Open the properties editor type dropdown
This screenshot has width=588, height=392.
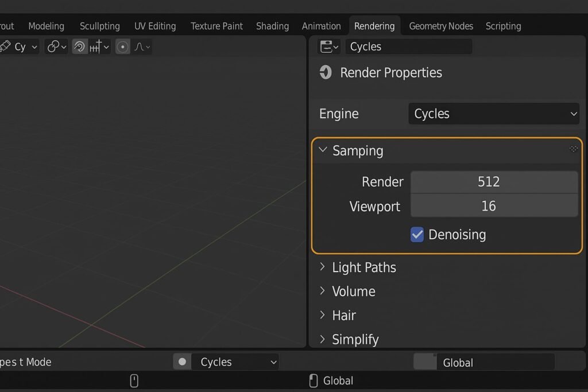click(329, 47)
